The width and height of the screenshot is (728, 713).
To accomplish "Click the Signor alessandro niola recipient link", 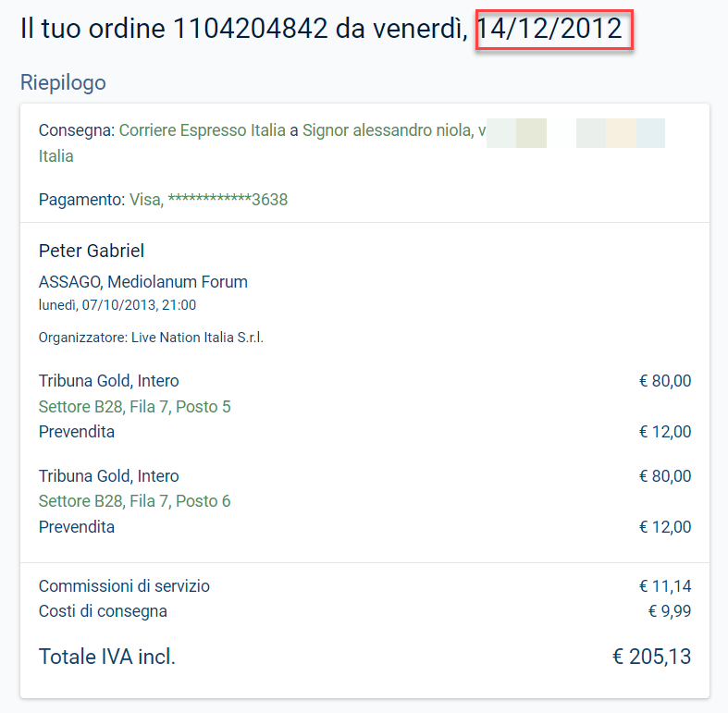I will (x=389, y=130).
